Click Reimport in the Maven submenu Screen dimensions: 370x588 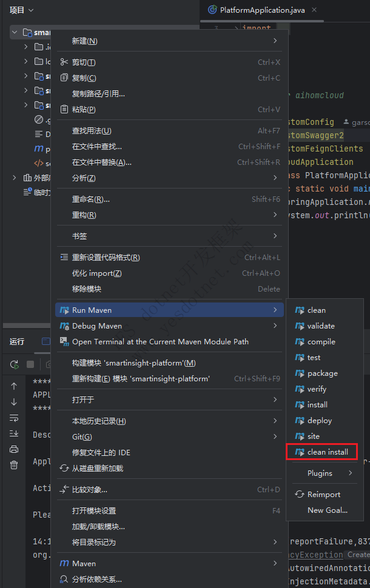[x=325, y=494]
